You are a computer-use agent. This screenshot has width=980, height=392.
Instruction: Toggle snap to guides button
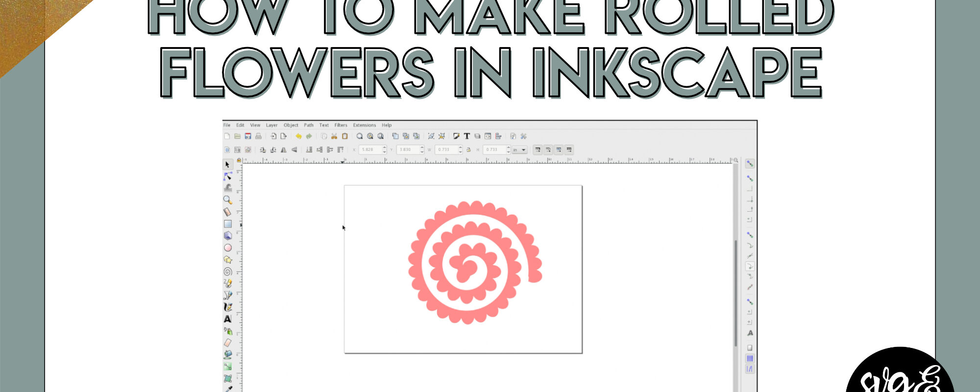coord(750,369)
